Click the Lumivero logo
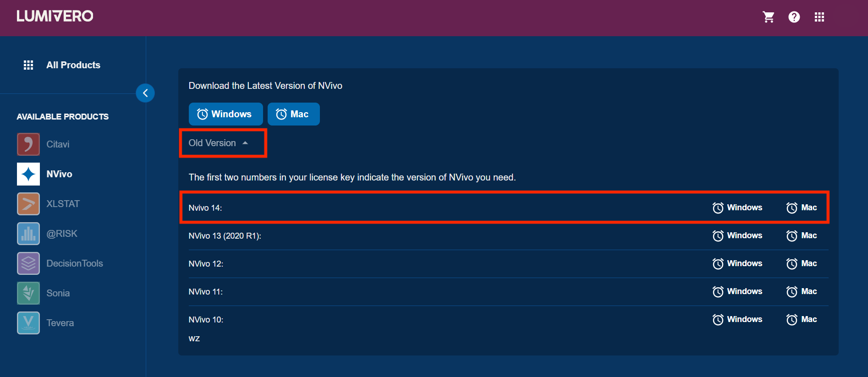The height and width of the screenshot is (377, 868). click(x=55, y=16)
